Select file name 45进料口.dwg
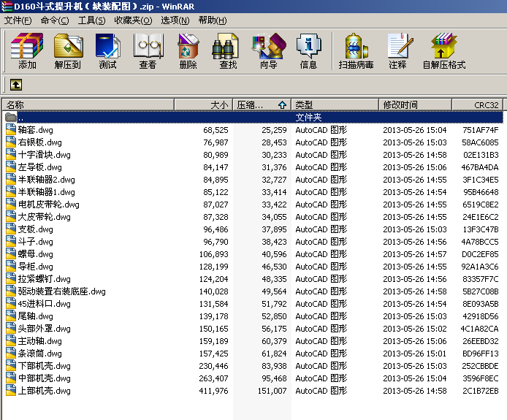This screenshot has width=507, height=420. click(45, 304)
